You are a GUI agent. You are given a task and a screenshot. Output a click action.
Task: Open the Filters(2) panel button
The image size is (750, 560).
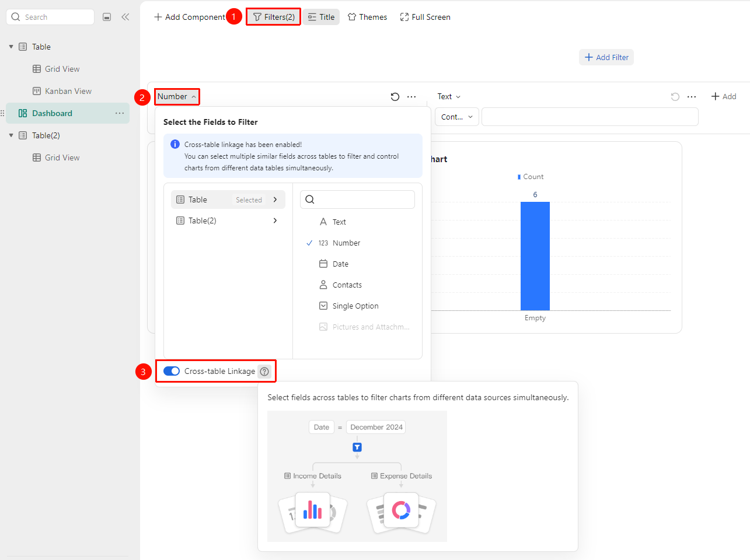pos(273,17)
